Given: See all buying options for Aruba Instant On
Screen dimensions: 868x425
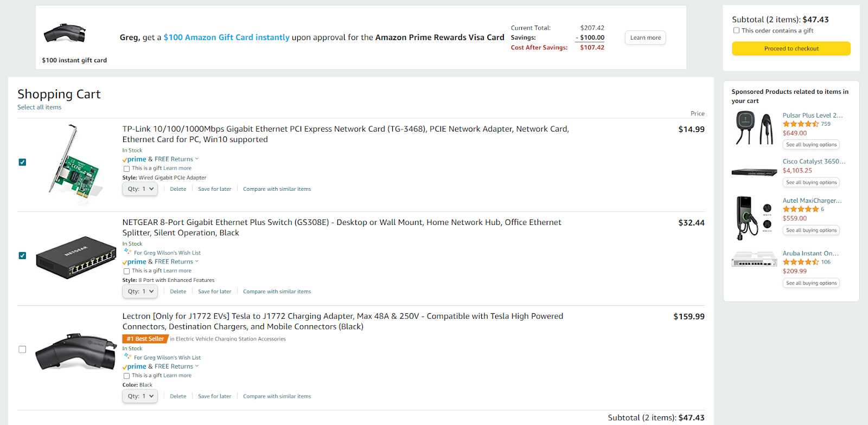Looking at the screenshot, I should point(811,283).
